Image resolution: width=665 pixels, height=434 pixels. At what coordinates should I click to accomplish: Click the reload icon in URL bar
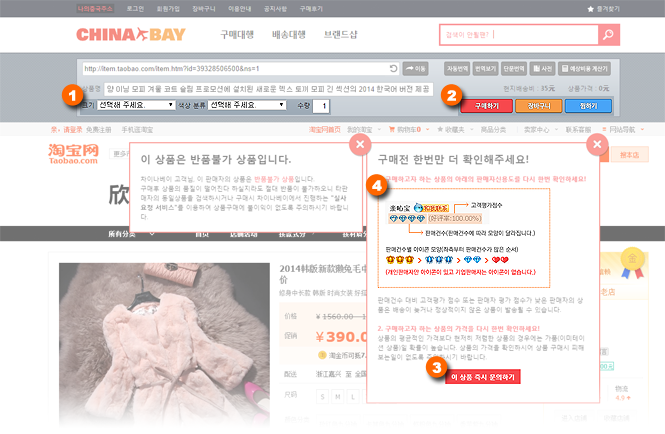click(x=393, y=69)
